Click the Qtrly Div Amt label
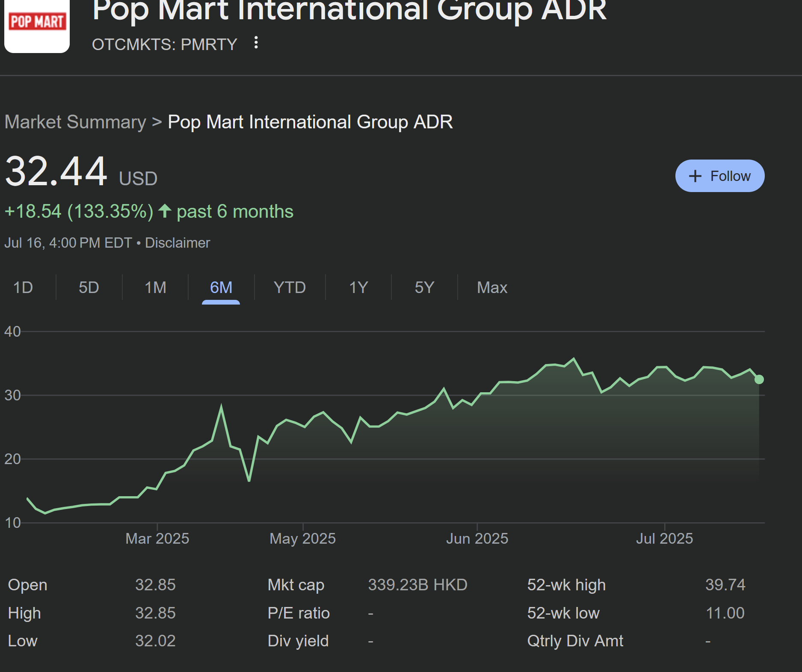The image size is (802, 672). click(x=575, y=641)
